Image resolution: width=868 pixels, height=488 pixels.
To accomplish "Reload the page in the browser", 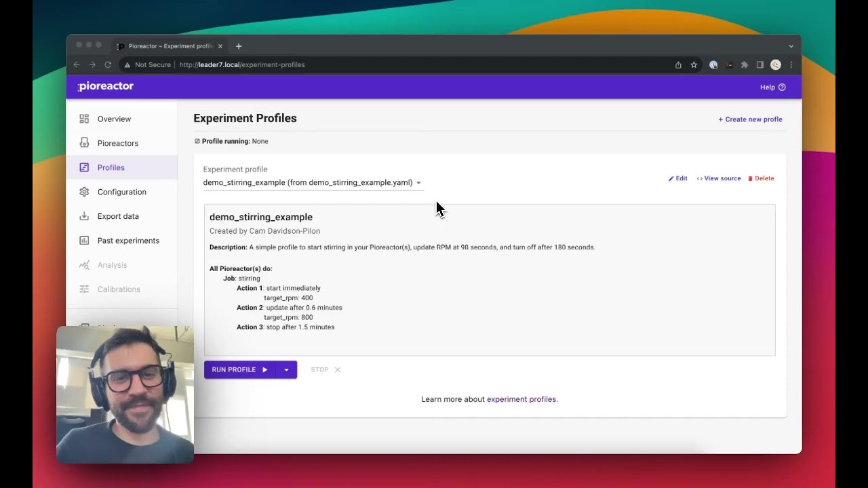I will (x=108, y=65).
